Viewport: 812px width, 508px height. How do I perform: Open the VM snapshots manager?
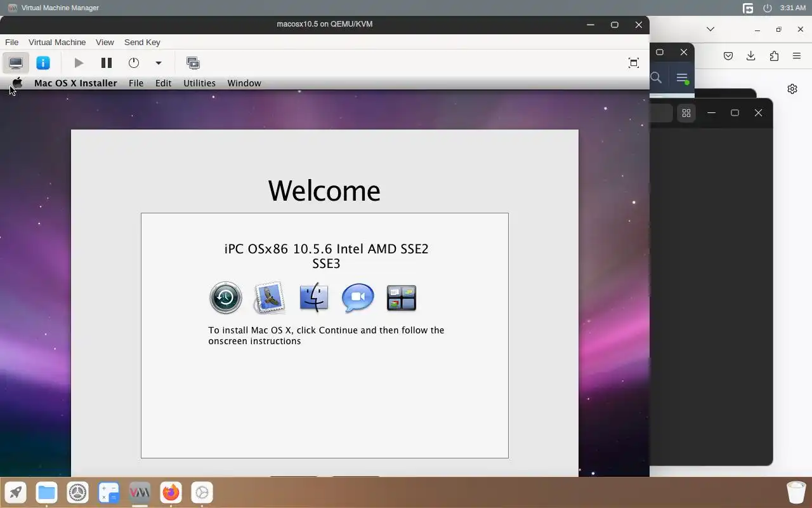point(193,63)
